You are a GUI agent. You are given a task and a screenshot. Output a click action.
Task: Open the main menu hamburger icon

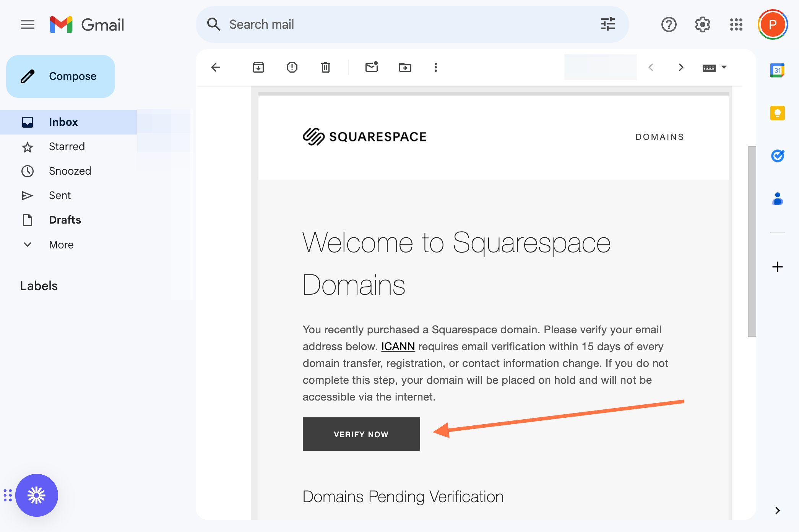[x=28, y=25]
